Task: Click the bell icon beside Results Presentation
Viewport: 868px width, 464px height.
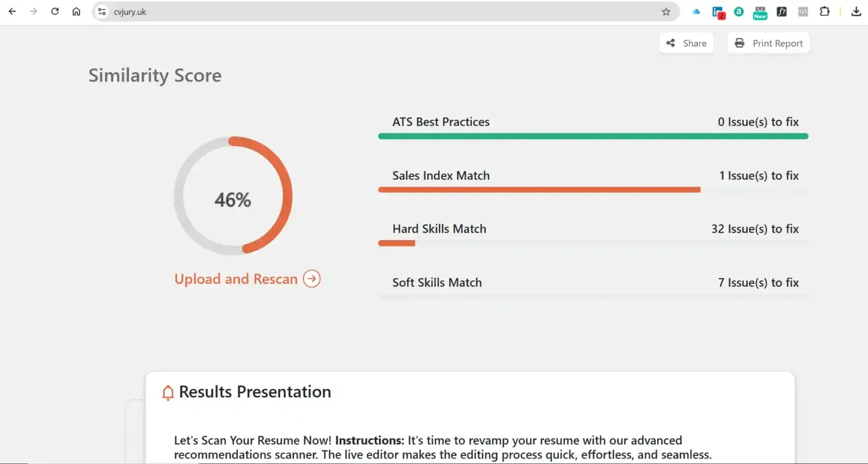Action: point(167,392)
